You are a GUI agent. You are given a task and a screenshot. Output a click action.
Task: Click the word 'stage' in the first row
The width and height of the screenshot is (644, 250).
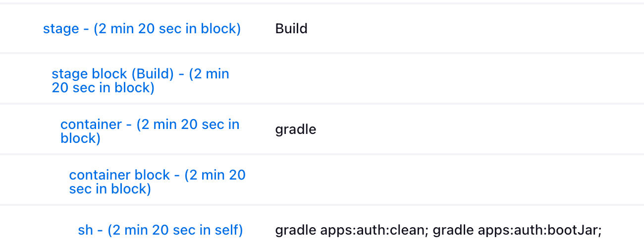[x=61, y=29]
